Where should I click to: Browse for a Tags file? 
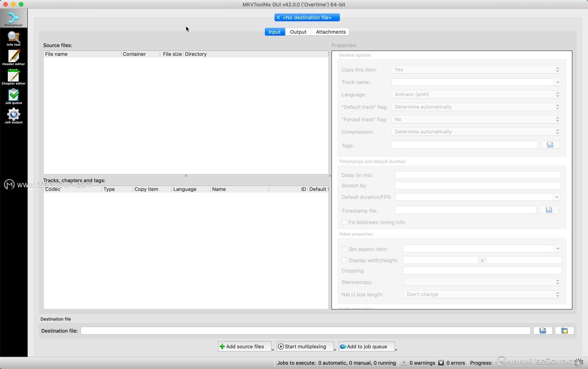(x=550, y=144)
